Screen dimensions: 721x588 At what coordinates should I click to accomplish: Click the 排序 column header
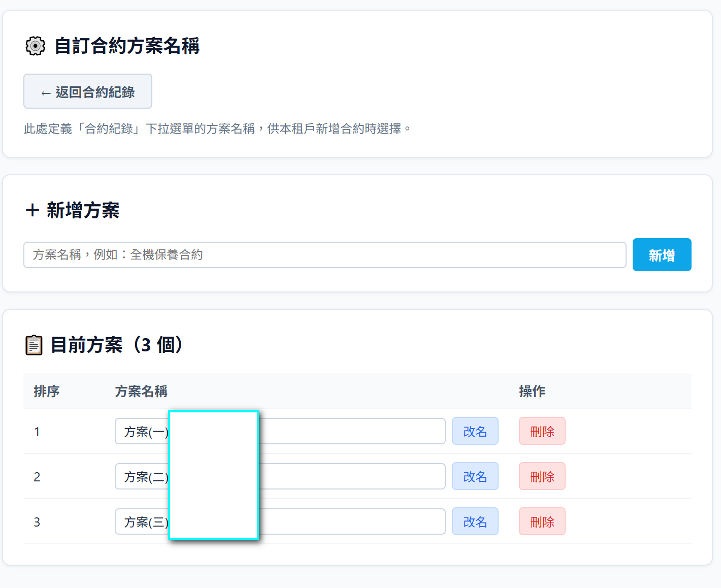click(x=47, y=391)
